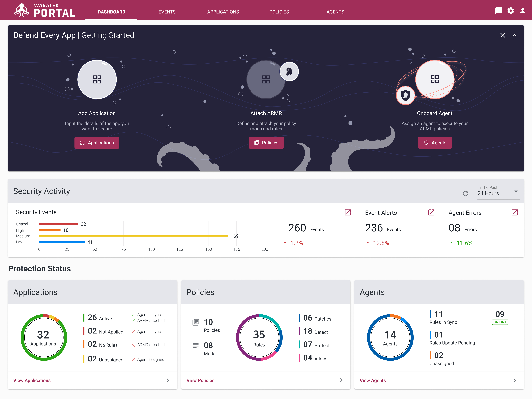Image resolution: width=532 pixels, height=399 pixels.
Task: Click View Policies link
Action: (200, 380)
